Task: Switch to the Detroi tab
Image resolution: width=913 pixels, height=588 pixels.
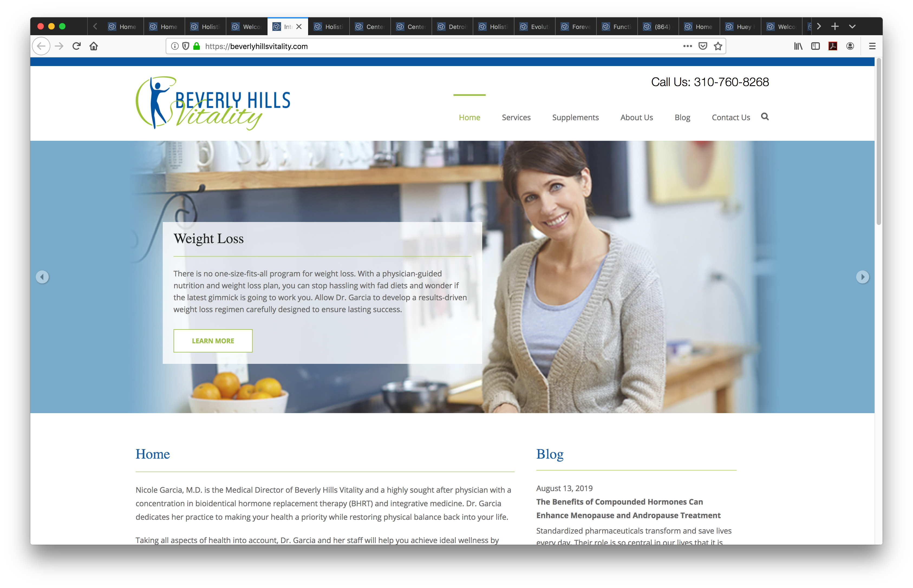Action: 452,27
